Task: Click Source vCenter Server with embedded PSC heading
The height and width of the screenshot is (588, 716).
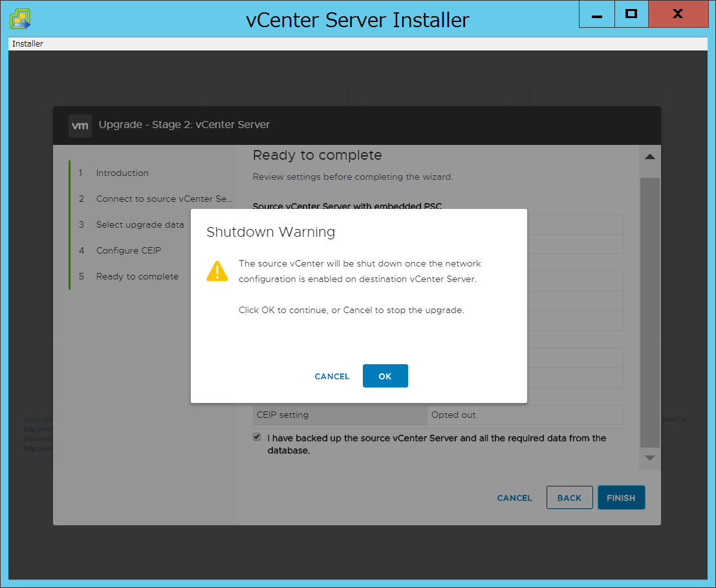Action: click(x=347, y=206)
